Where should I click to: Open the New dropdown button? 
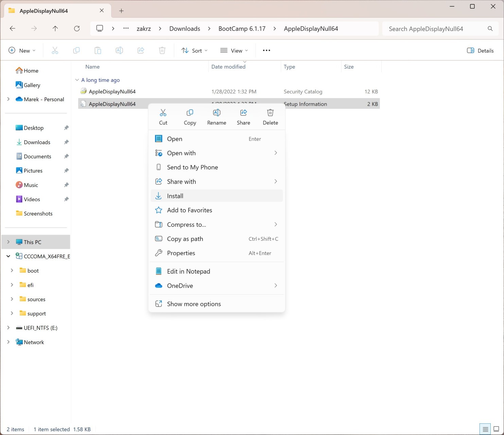[x=22, y=51]
